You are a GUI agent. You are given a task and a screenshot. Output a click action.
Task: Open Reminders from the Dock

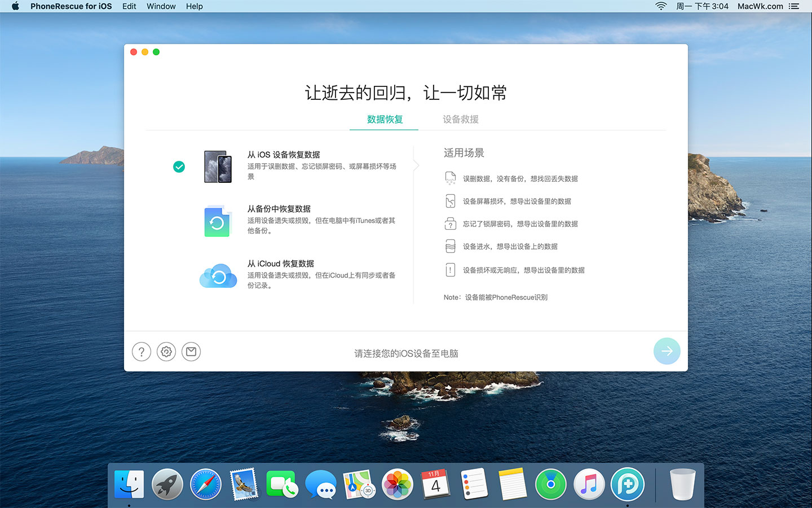pos(474,484)
